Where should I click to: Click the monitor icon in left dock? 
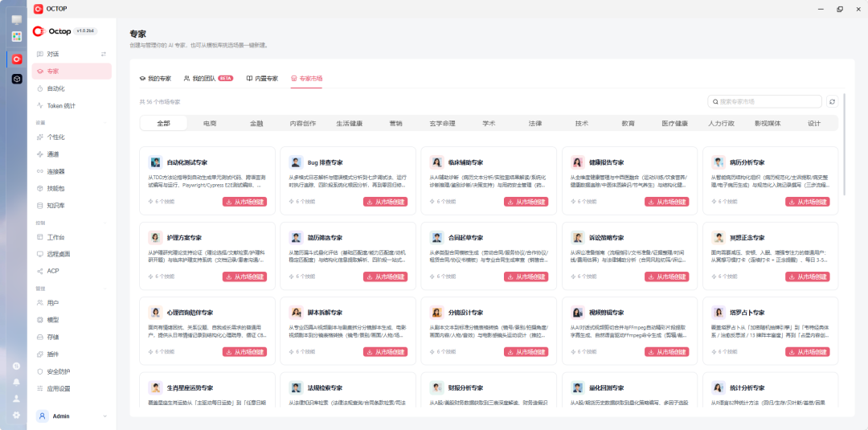[17, 20]
